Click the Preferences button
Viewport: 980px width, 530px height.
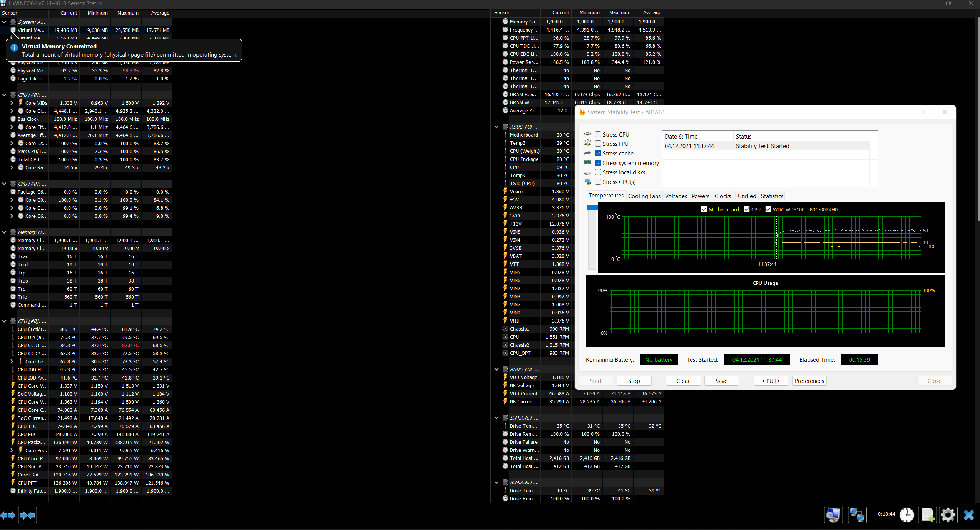click(x=809, y=381)
